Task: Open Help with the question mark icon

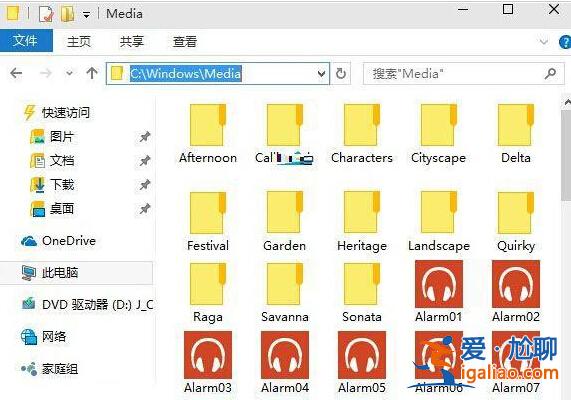Action: [x=564, y=42]
